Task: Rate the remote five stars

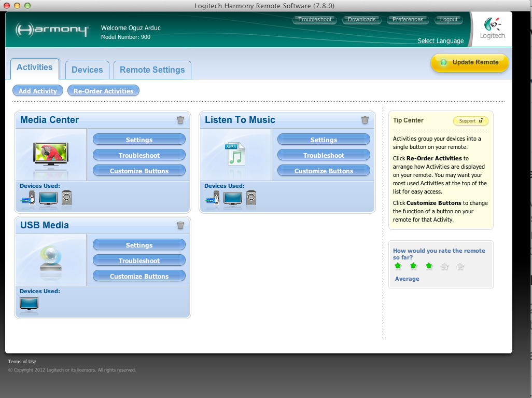Action: [460, 266]
